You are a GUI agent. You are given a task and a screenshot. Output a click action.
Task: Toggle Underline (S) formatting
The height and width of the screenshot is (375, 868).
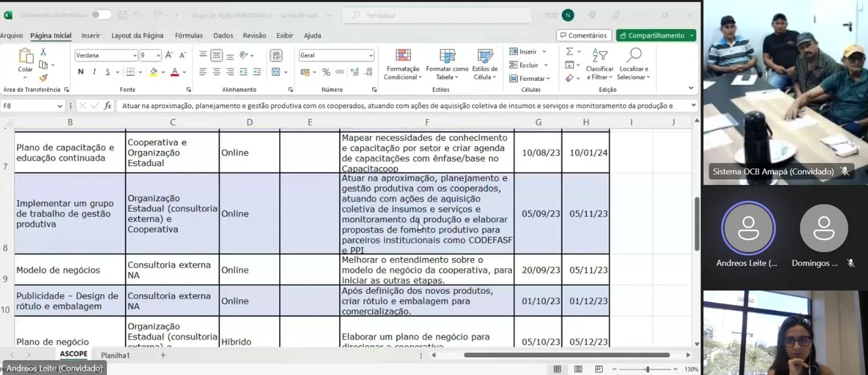107,72
